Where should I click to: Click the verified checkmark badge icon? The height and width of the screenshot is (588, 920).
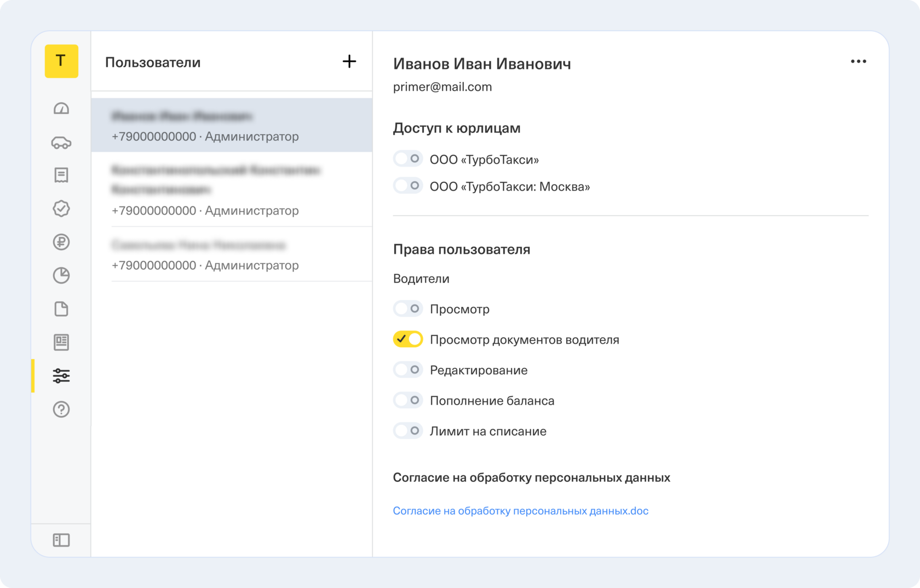(x=61, y=209)
